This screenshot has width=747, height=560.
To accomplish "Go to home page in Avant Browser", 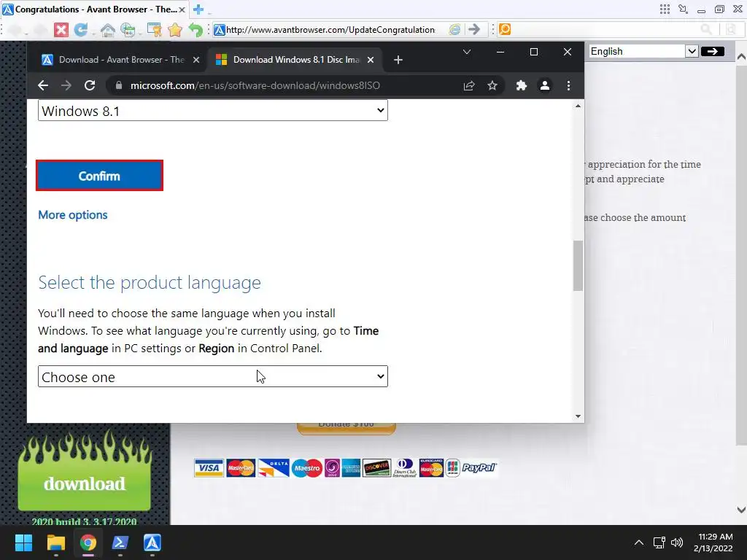I will coord(108,30).
